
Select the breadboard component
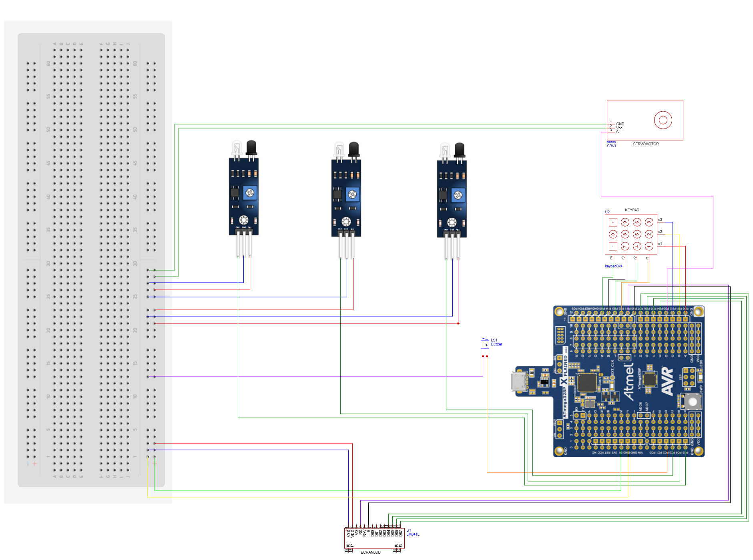pyautogui.click(x=91, y=260)
